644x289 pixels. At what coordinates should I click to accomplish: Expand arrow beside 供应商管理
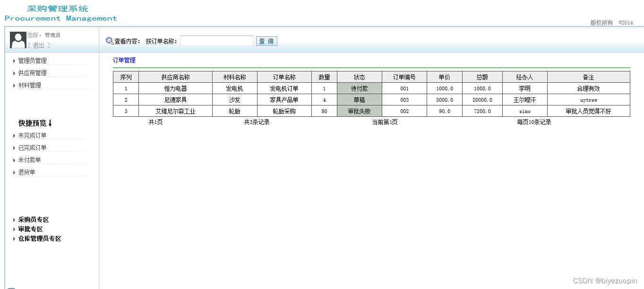click(x=14, y=73)
